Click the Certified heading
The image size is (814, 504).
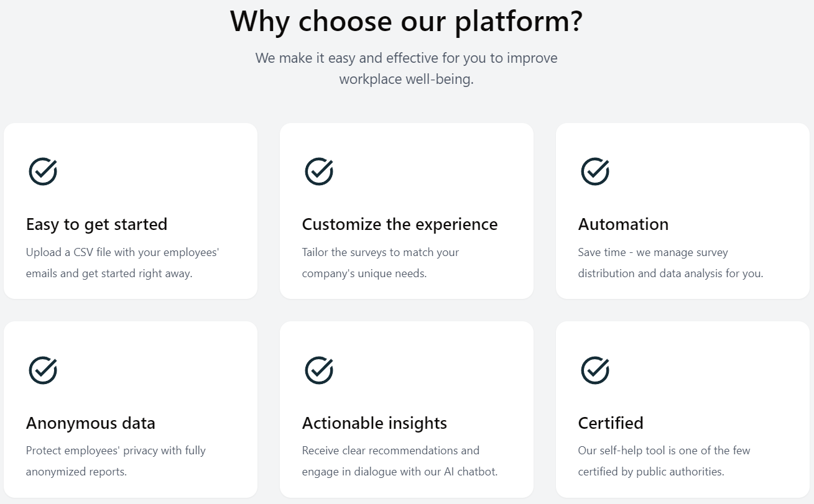click(611, 423)
